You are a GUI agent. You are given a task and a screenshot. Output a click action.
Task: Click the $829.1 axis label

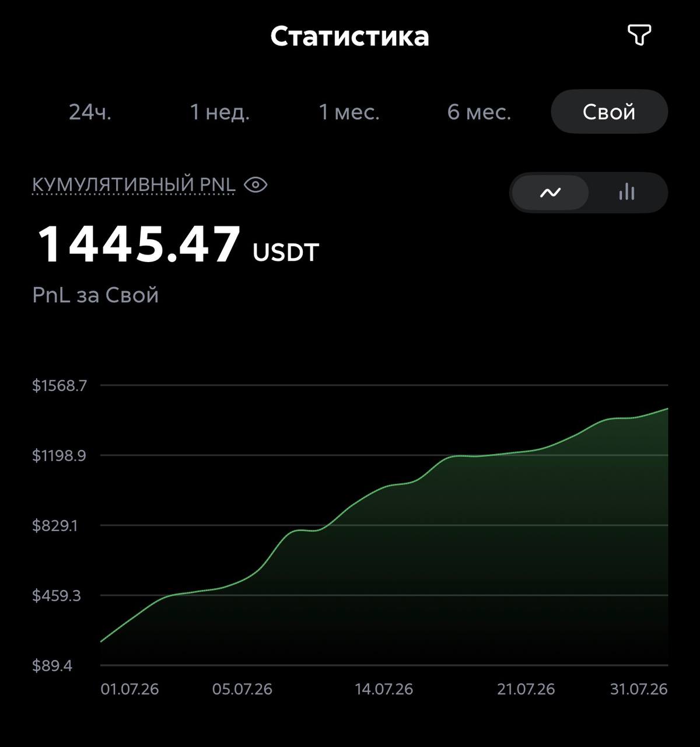coord(55,526)
